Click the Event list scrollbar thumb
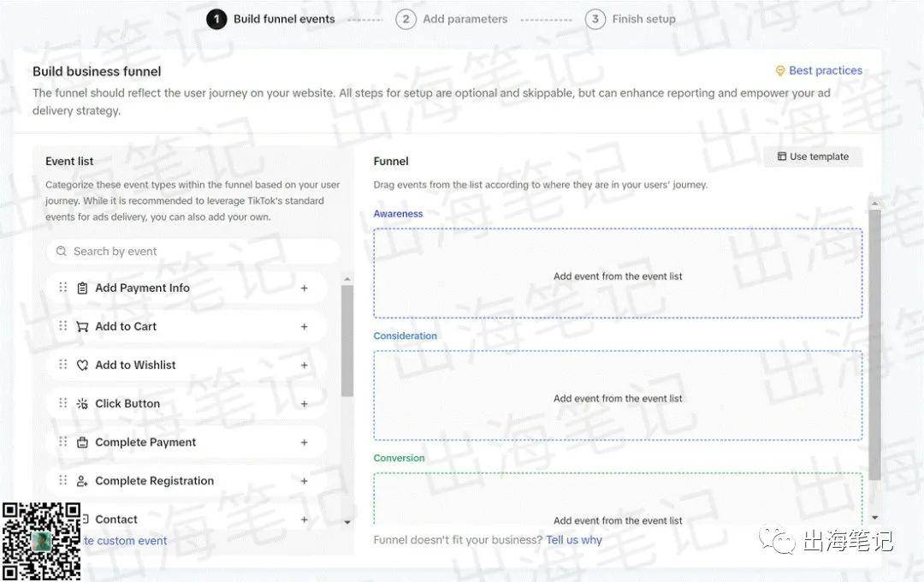The image size is (924, 582). click(x=347, y=341)
